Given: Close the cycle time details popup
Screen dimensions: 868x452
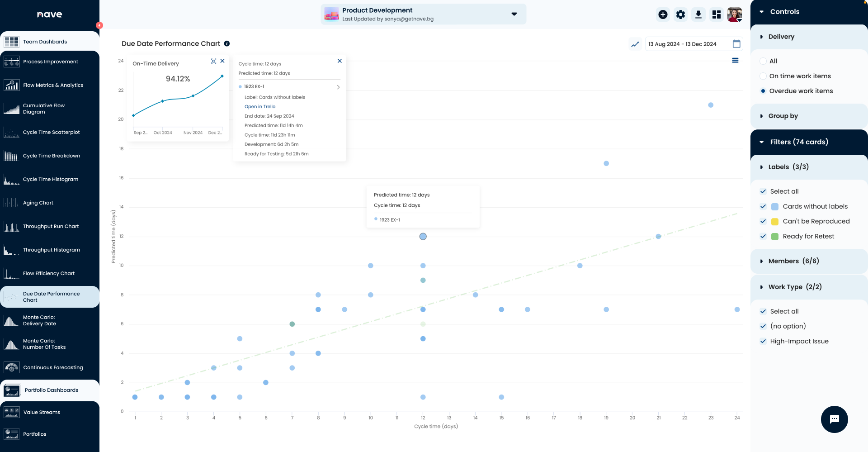Looking at the screenshot, I should pos(340,61).
